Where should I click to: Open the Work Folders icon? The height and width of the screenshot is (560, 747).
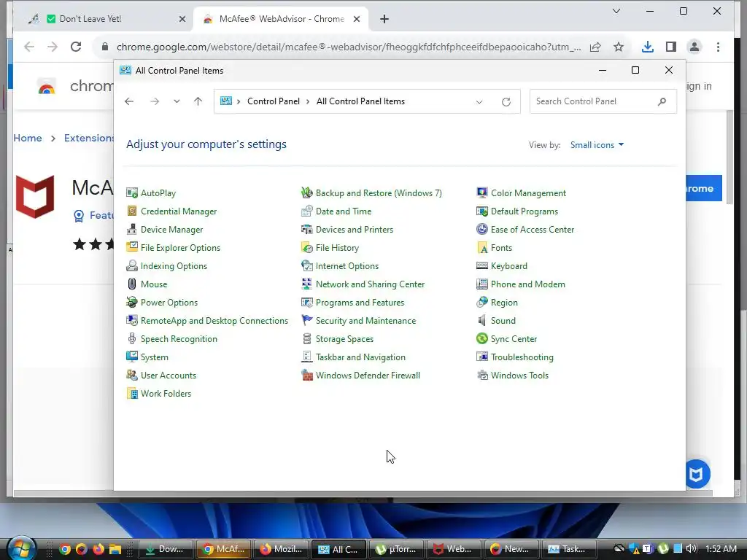click(x=132, y=393)
